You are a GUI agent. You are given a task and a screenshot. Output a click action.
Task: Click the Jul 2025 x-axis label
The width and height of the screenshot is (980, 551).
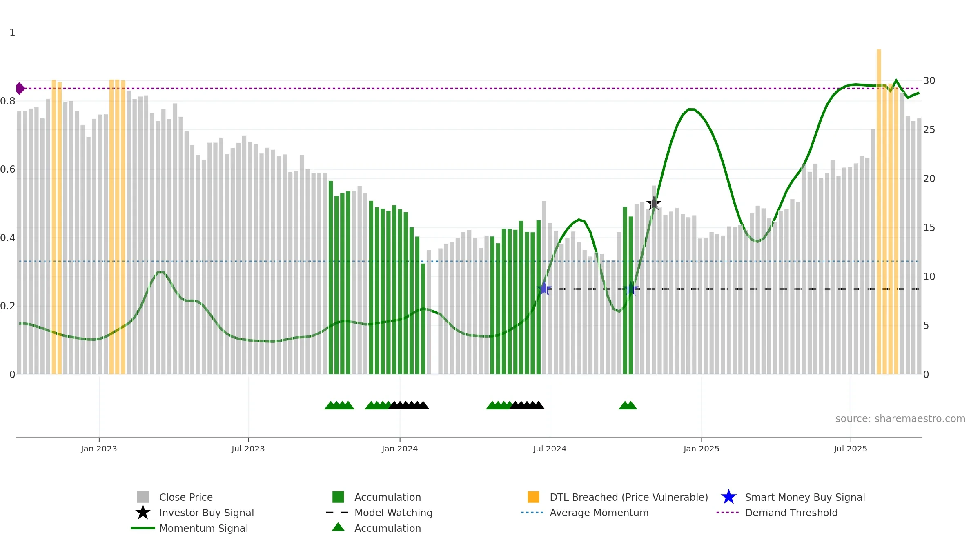pos(851,449)
